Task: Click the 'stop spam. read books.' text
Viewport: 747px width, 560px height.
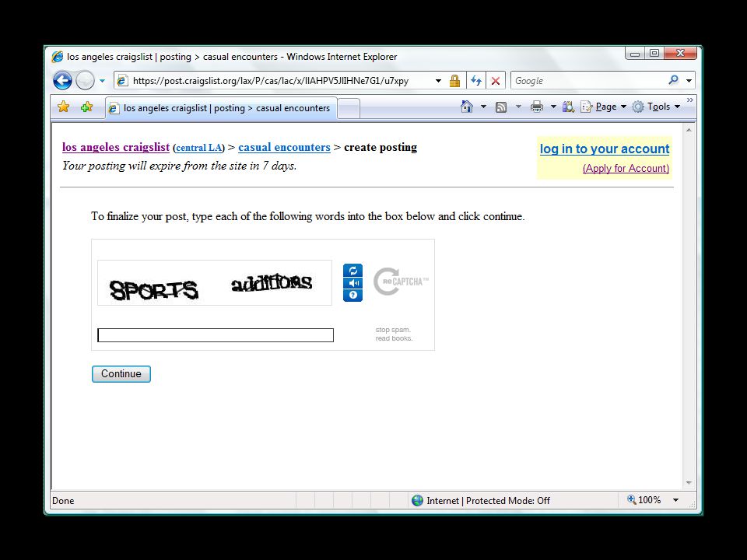Action: pos(394,334)
